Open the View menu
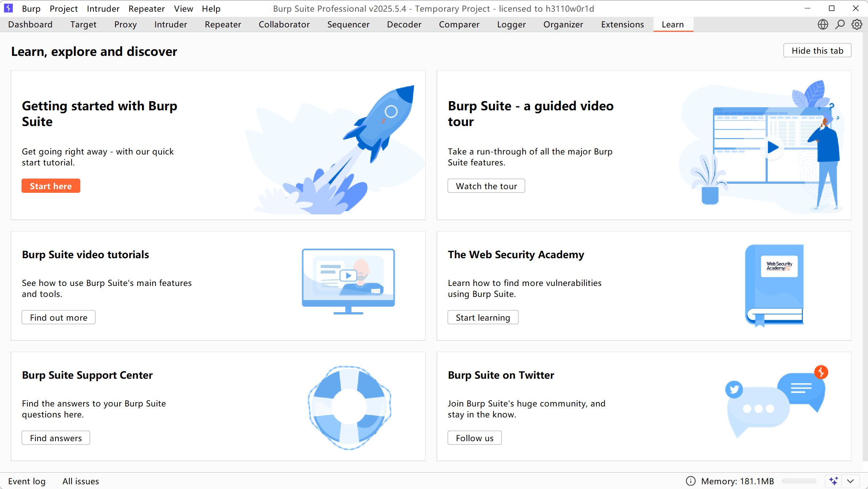Image resolution: width=868 pixels, height=489 pixels. click(183, 8)
